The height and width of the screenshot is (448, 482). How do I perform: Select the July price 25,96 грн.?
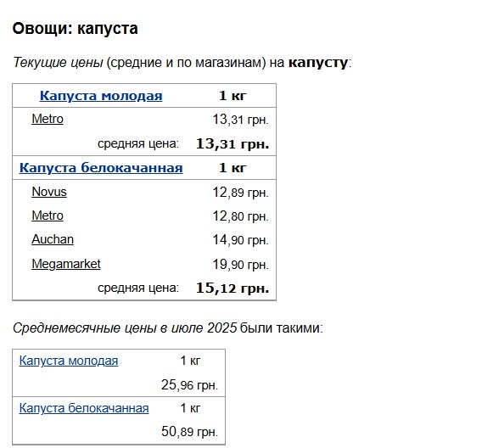[190, 385]
